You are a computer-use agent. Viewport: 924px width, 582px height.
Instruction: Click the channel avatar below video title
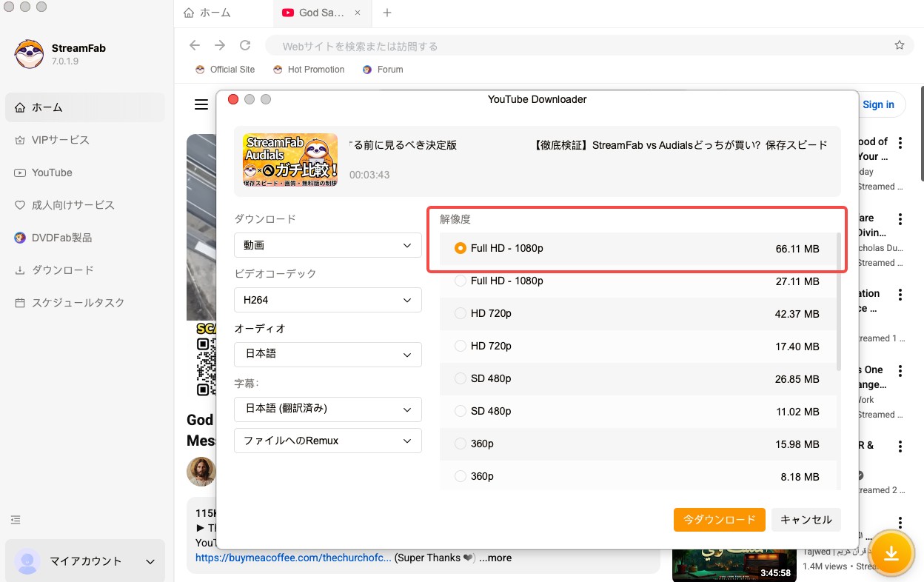tap(201, 472)
